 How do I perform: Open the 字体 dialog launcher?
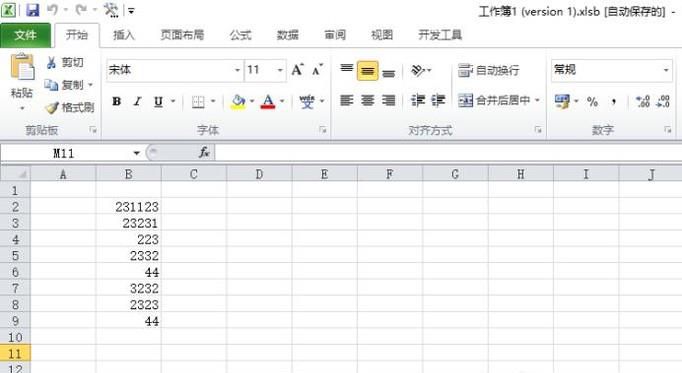pos(323,130)
